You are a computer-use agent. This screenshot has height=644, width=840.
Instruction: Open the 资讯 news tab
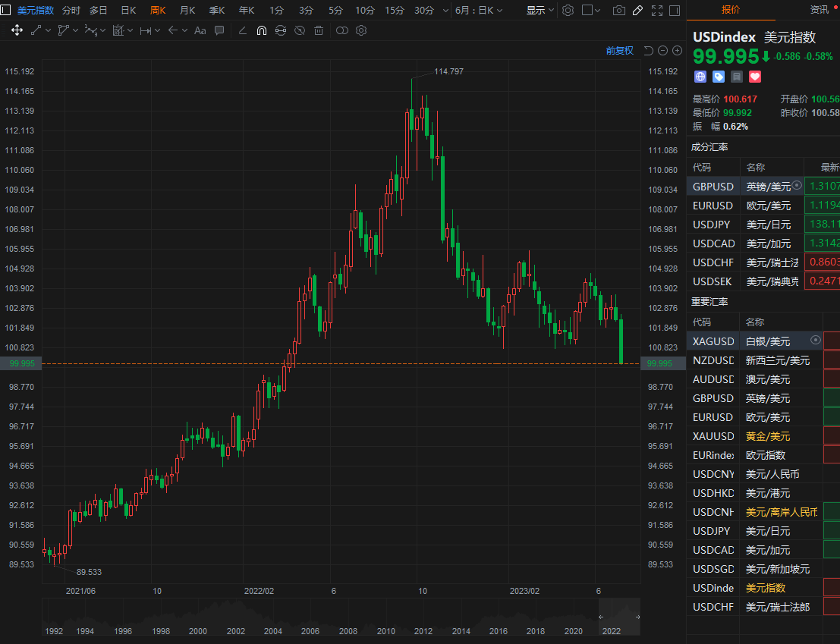click(819, 10)
